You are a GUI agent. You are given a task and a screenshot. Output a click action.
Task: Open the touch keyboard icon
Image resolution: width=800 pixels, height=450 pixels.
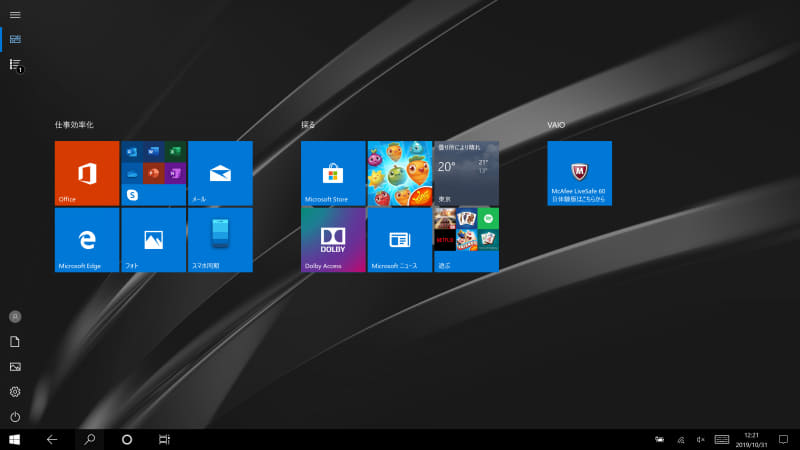(721, 439)
